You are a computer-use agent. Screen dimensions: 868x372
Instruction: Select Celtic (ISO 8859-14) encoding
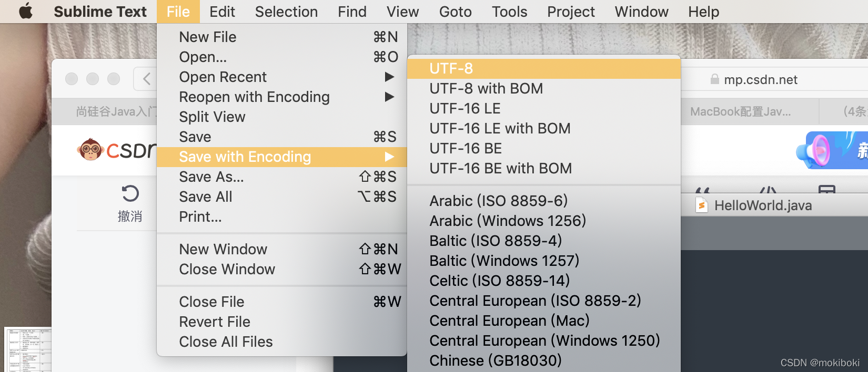click(544, 281)
